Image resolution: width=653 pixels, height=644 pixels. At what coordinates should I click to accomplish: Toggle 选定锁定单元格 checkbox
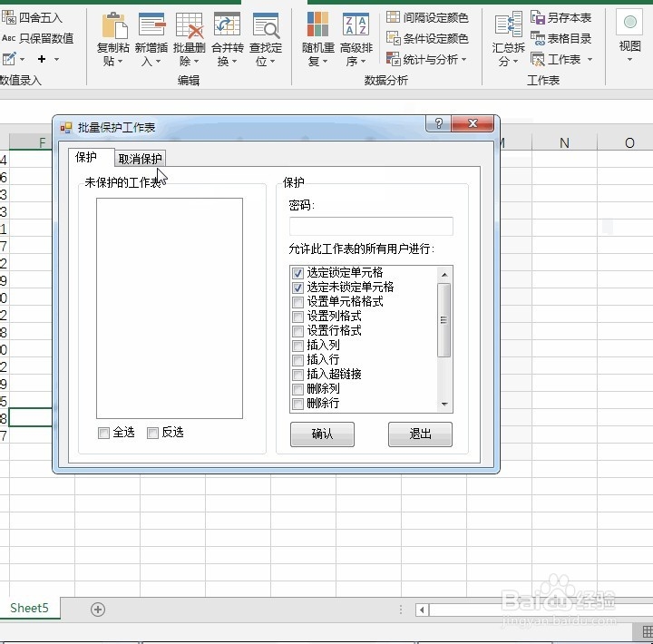click(297, 273)
